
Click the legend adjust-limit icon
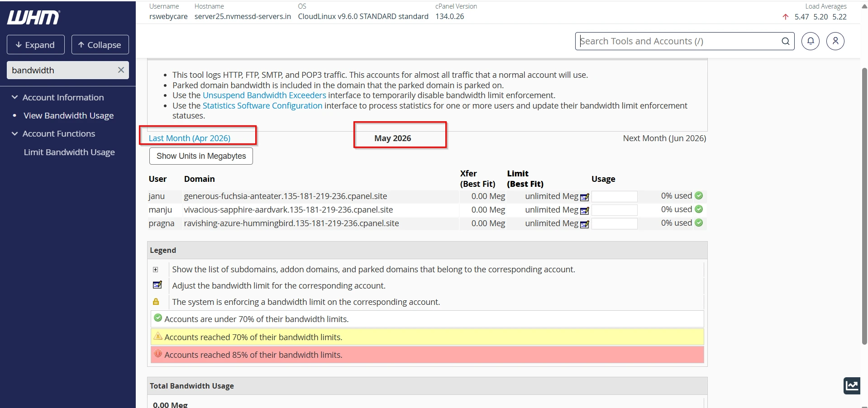coord(157,285)
